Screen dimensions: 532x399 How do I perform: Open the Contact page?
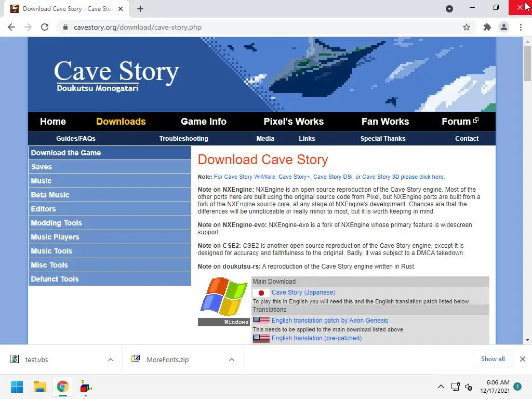467,138
